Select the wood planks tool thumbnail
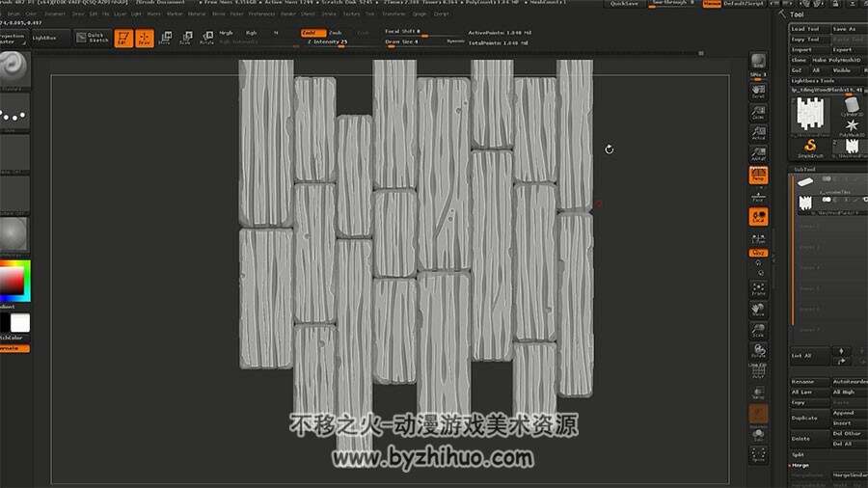Screen dimensions: 868x488 tap(810, 115)
